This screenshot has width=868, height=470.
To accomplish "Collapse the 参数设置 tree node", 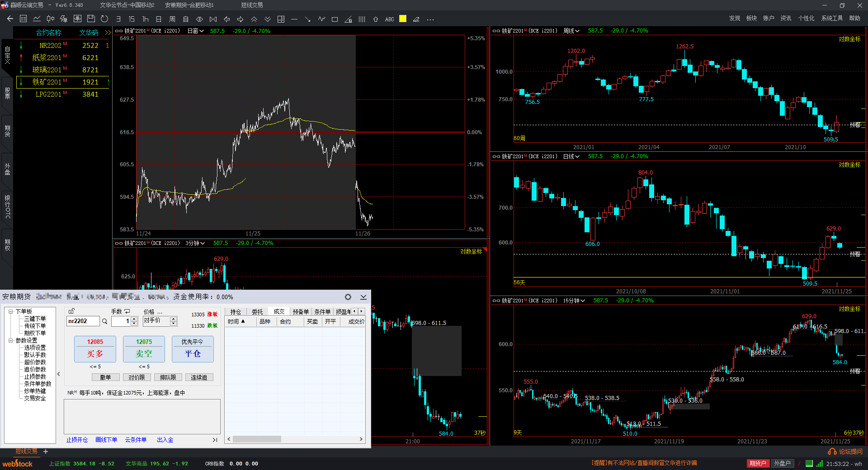I will 10,340.
